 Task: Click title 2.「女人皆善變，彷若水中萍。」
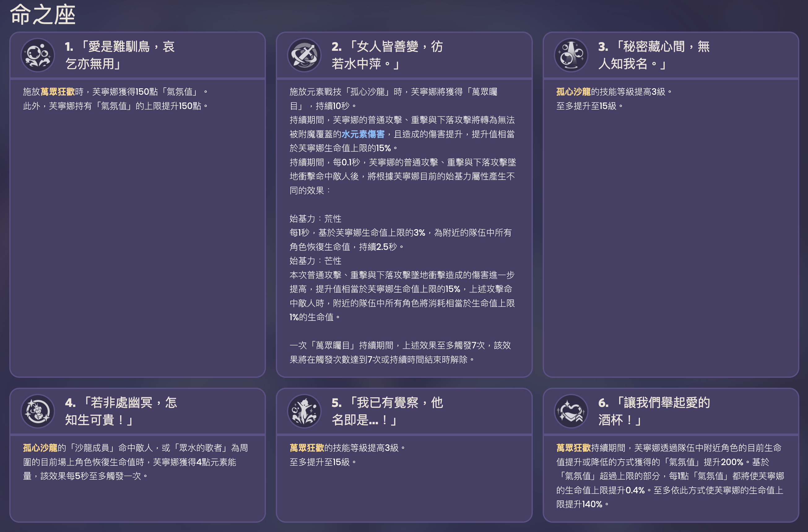click(x=387, y=55)
